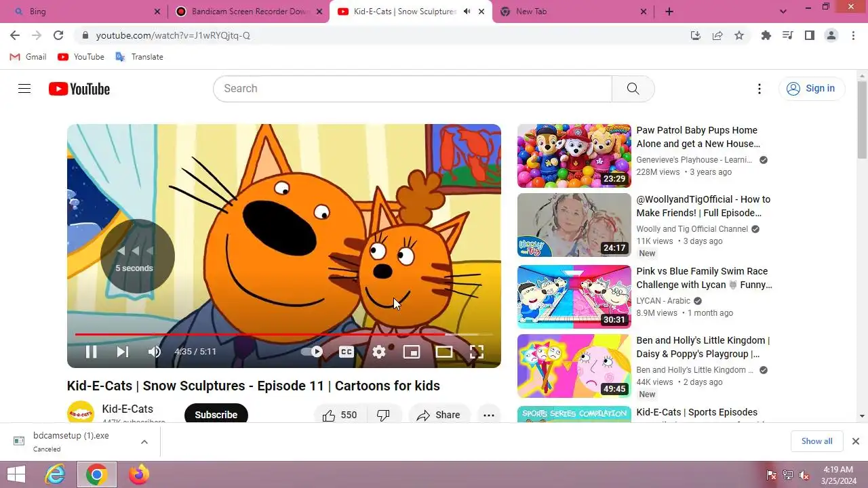Go to YouTube home via logo
Screen dimensions: 868x488
pyautogui.click(x=79, y=89)
